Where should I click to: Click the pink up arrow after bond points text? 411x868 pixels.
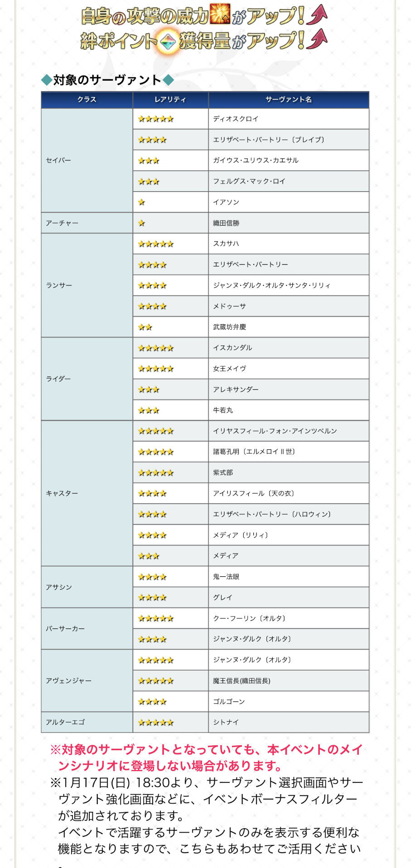coord(317,39)
